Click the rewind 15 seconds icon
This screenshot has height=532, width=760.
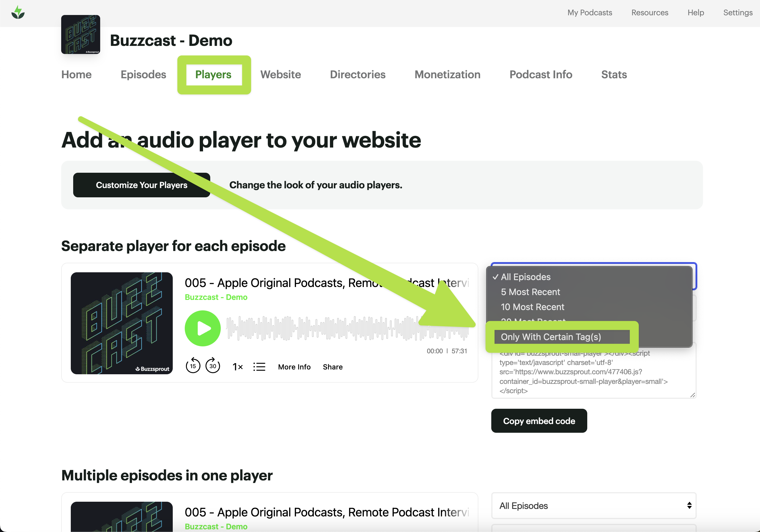[x=193, y=366]
